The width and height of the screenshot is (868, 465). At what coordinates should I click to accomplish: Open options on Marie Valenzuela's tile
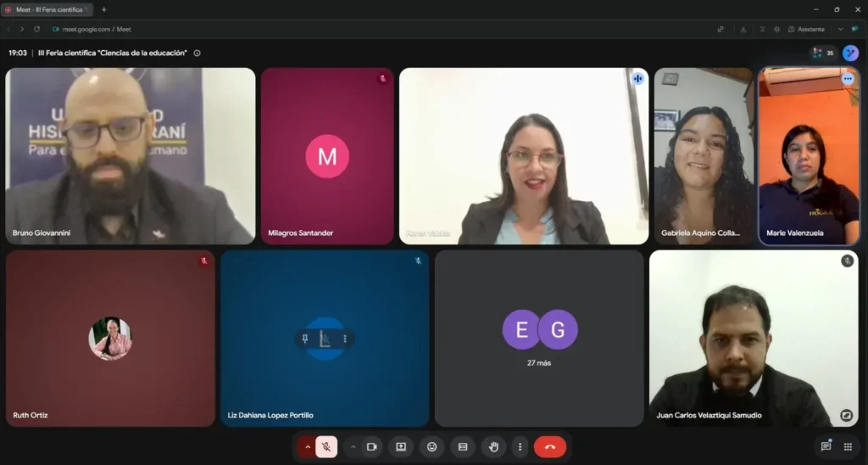click(x=848, y=79)
